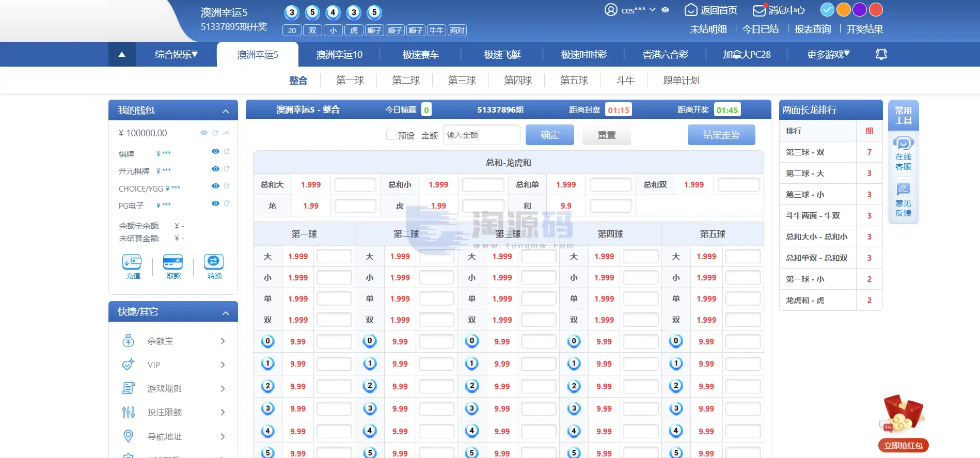Toggle the 预设 preset checkbox
Viewport: 980px width, 458px height.
pos(391,135)
